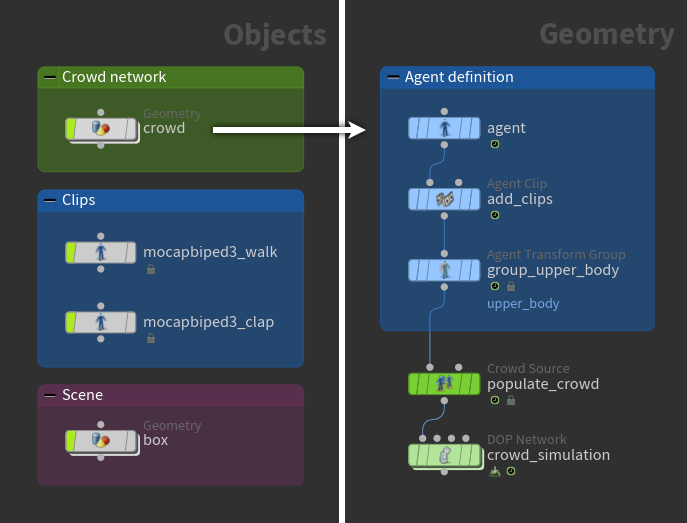Click the crowd_simulation DOP Network node icon

click(444, 455)
